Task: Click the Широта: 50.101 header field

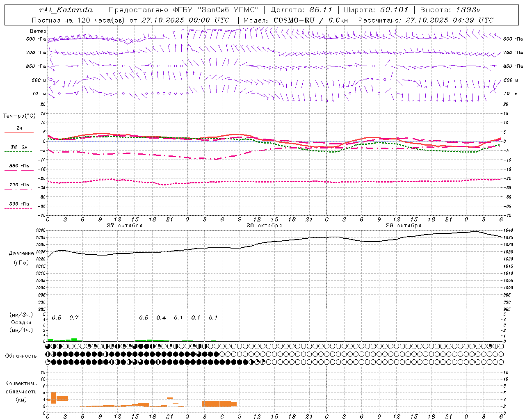Action: [376, 10]
